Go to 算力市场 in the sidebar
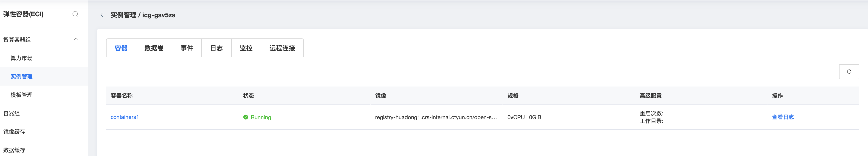 click(22, 58)
